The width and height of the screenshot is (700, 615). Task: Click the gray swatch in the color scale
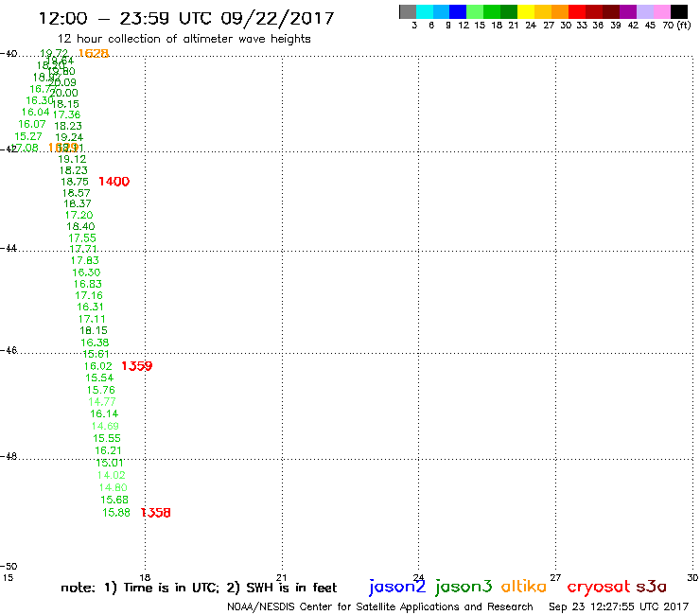pos(408,11)
